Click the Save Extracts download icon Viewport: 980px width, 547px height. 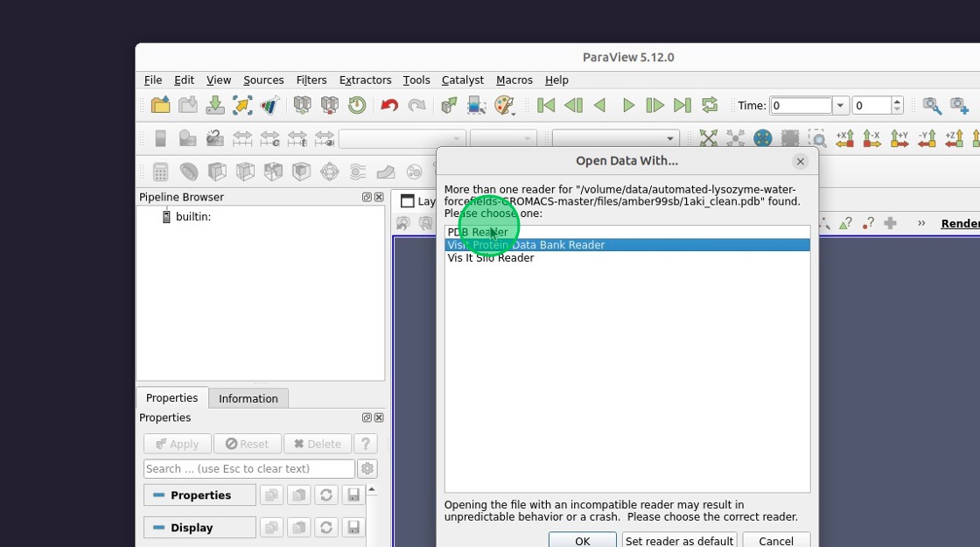pos(215,105)
